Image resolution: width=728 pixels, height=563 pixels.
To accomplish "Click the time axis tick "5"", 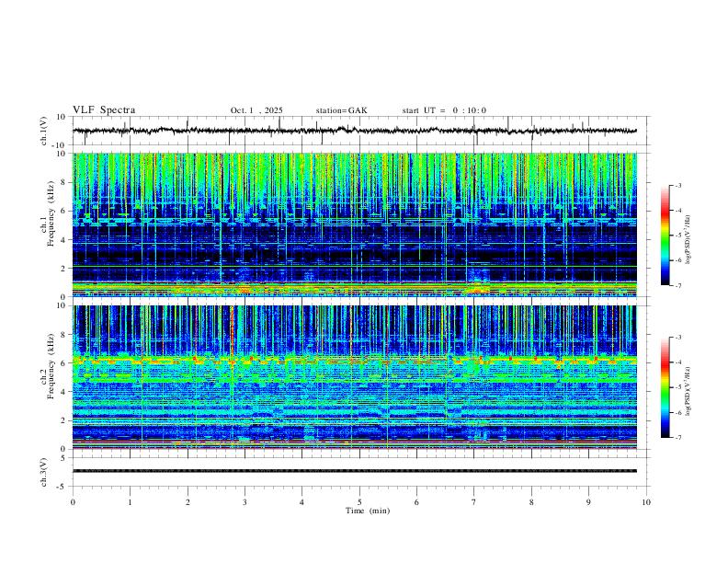I will click(x=359, y=502).
